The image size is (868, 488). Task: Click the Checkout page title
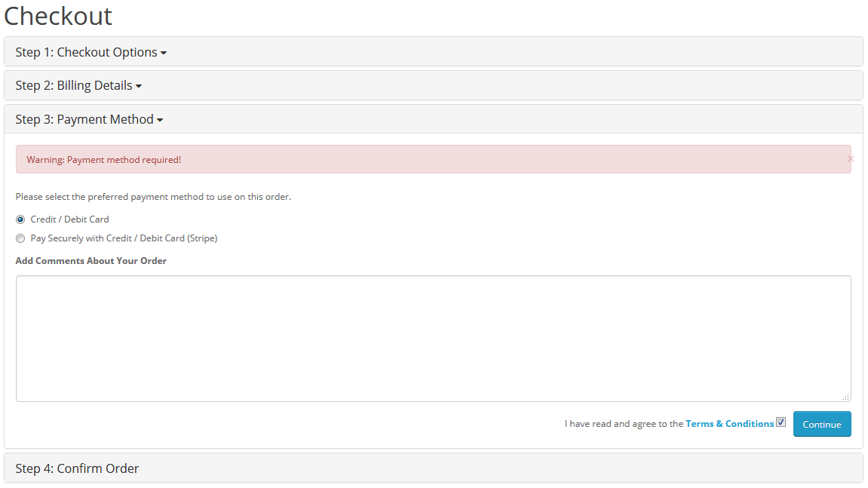58,17
